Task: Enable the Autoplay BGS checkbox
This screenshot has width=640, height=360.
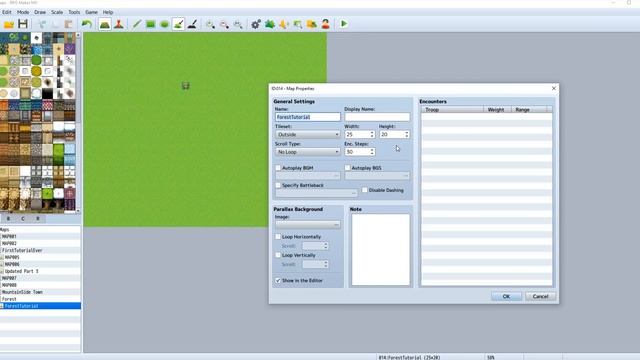Action: pos(348,168)
